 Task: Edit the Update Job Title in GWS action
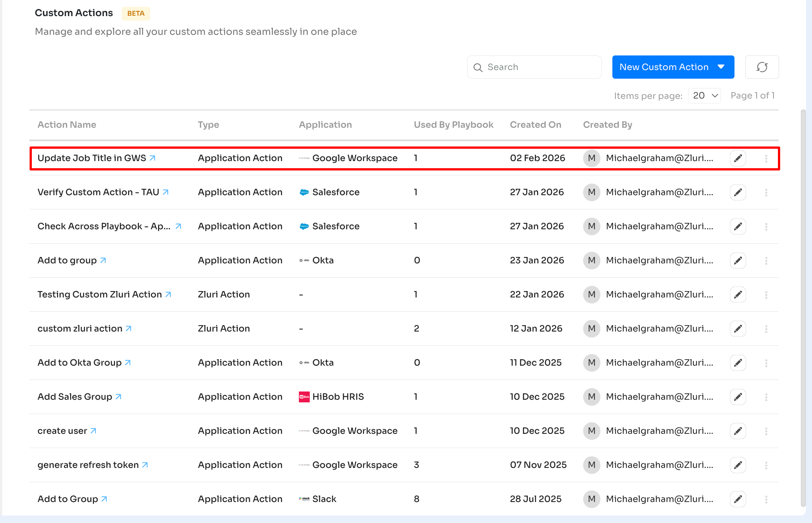[737, 158]
